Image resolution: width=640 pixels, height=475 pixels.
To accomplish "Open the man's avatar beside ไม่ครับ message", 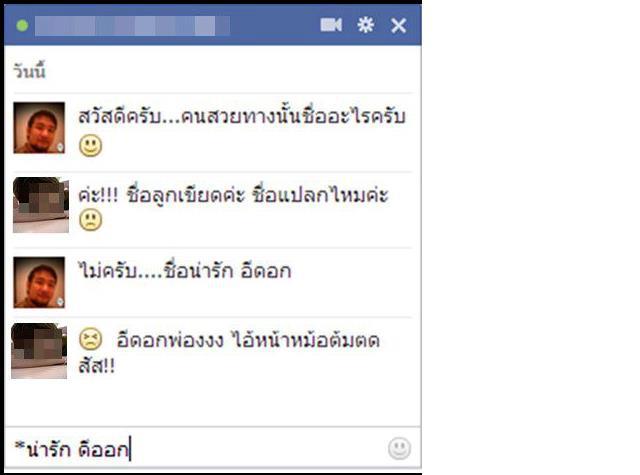I will tap(39, 282).
